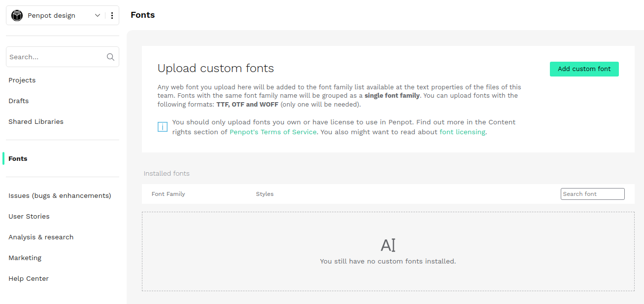Click the 'AI' empty-state font icon
Screen dimensions: 644x304
[388, 244]
